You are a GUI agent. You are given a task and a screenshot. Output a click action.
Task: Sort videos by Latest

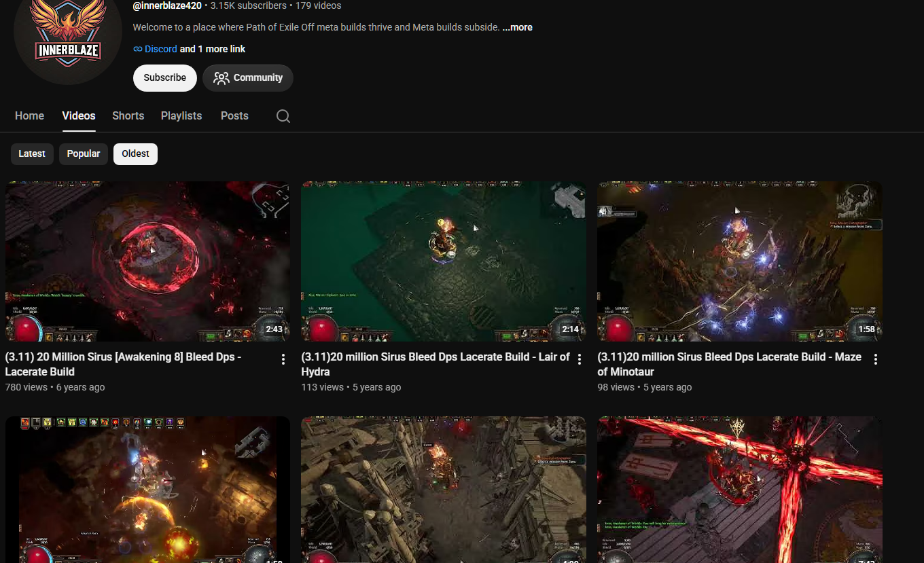[32, 154]
